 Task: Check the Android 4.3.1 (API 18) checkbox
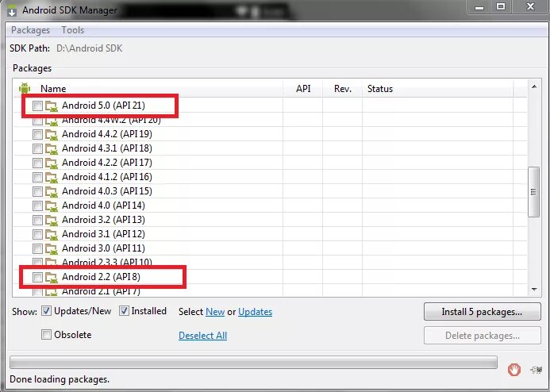click(37, 148)
